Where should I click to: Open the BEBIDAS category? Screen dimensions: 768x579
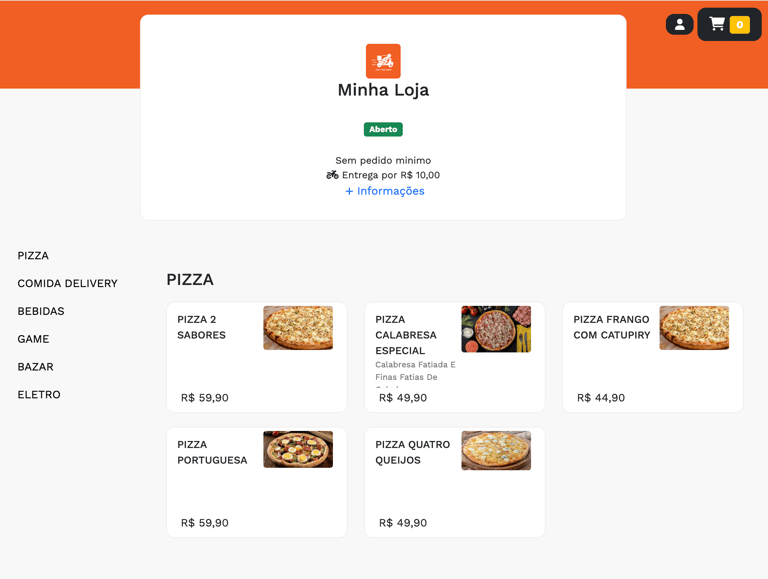[41, 312]
